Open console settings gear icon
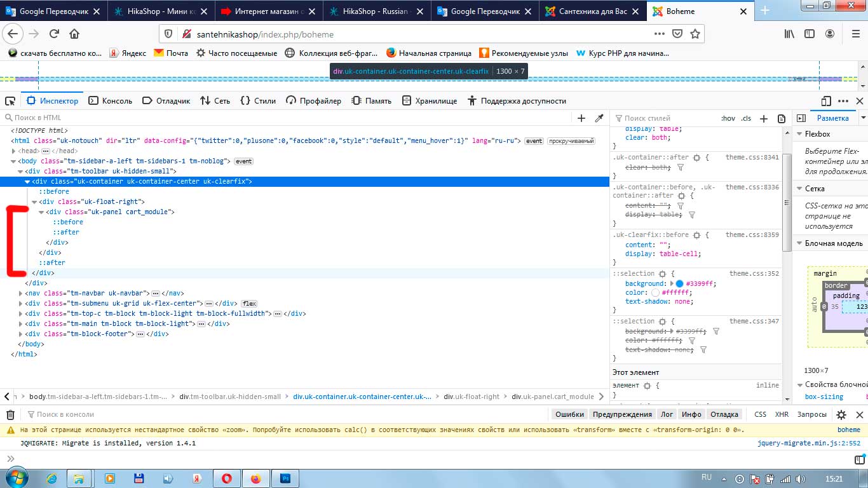Viewport: 868px width, 488px height. click(x=841, y=414)
